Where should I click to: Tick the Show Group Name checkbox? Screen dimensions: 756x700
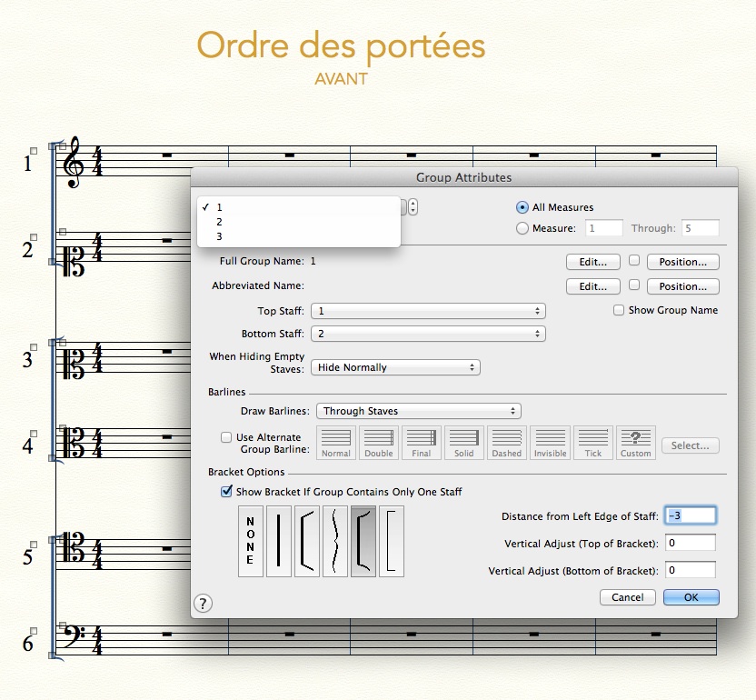[x=619, y=310]
